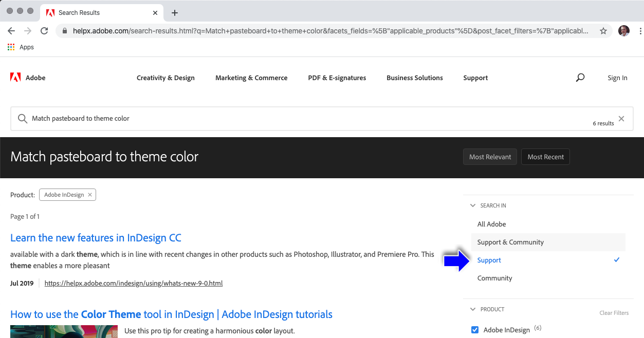
Task: Click the lock icon in address bar
Action: [65, 31]
